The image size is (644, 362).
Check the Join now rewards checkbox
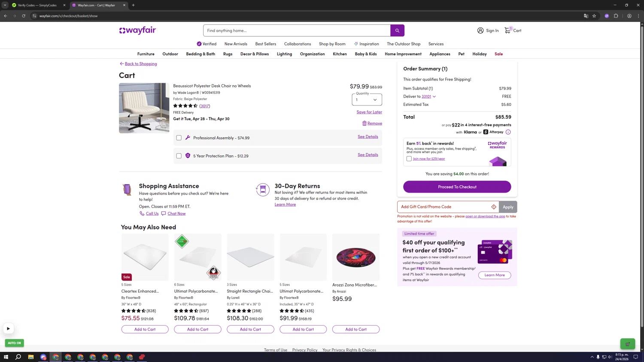pos(409,159)
